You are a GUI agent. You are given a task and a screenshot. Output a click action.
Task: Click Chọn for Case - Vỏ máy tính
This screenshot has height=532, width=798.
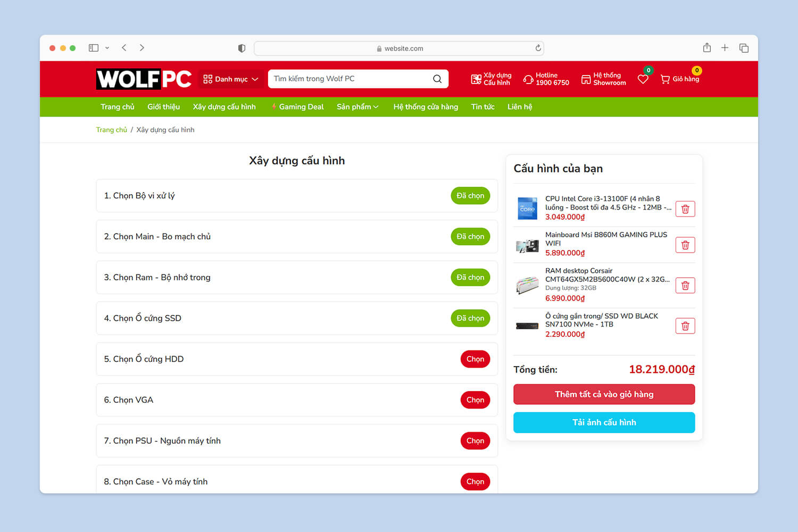pyautogui.click(x=475, y=481)
